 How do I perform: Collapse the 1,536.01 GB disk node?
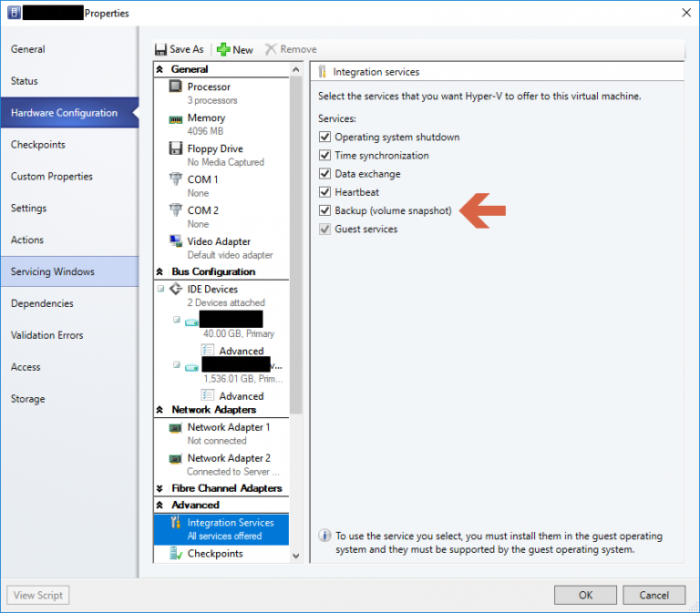[x=177, y=365]
